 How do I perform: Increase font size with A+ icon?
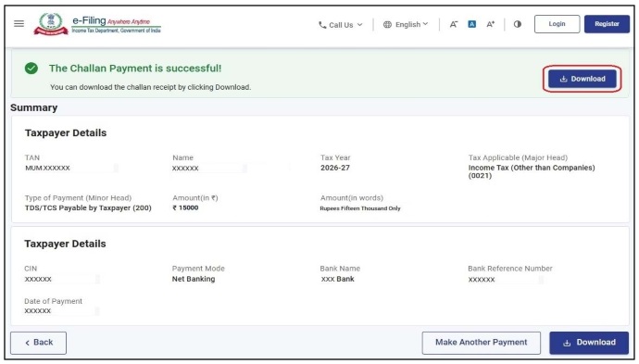491,24
